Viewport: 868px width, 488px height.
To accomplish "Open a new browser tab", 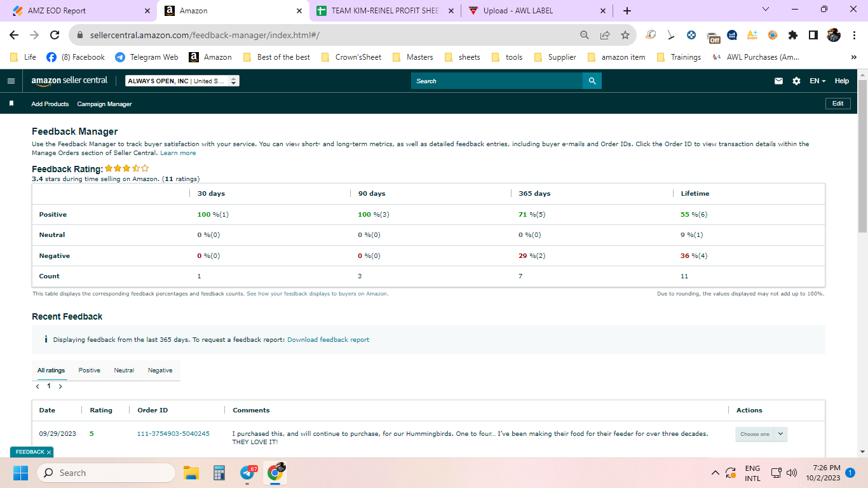I will (x=627, y=11).
